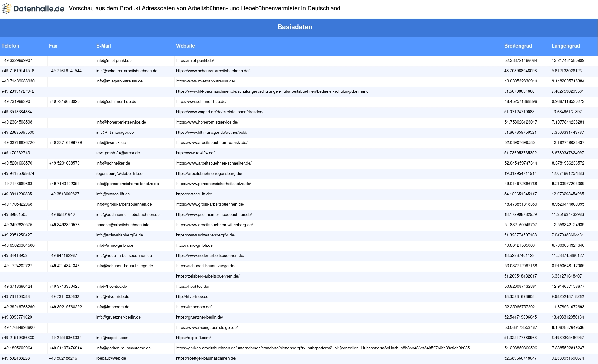Select email info@gerken-raumsysteme.de

tap(124, 348)
